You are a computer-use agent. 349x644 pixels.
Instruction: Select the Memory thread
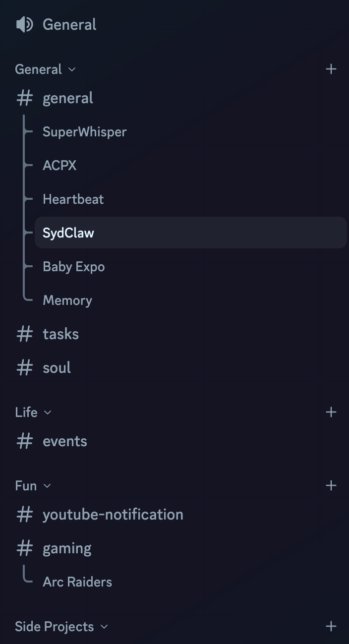pyautogui.click(x=67, y=300)
